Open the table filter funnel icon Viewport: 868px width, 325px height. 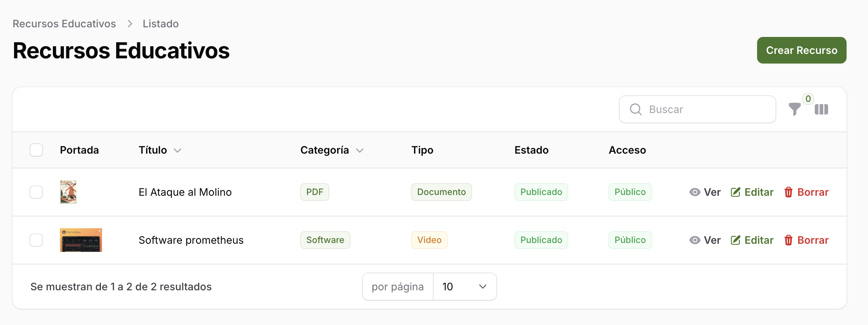[794, 109]
